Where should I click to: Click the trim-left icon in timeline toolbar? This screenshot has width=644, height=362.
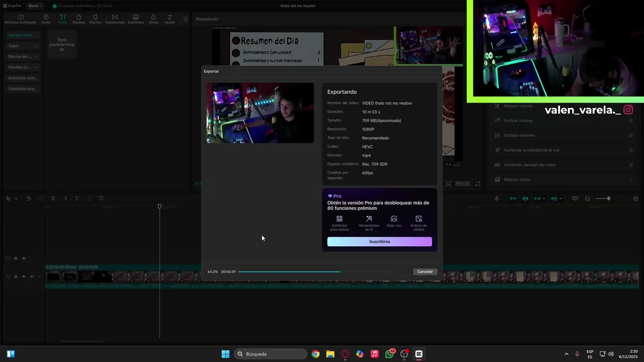(x=65, y=199)
